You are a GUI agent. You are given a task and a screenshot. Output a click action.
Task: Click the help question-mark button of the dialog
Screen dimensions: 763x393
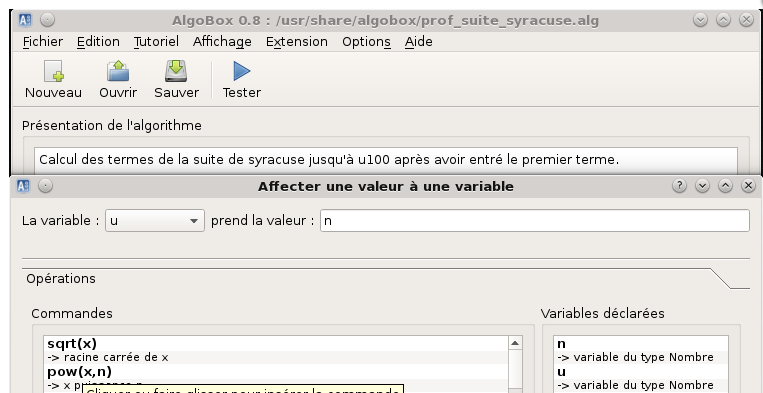[679, 185]
